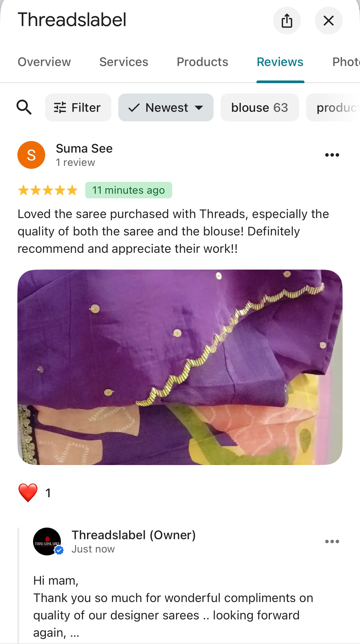Select the Reviews tab
The height and width of the screenshot is (644, 360).
tap(280, 62)
